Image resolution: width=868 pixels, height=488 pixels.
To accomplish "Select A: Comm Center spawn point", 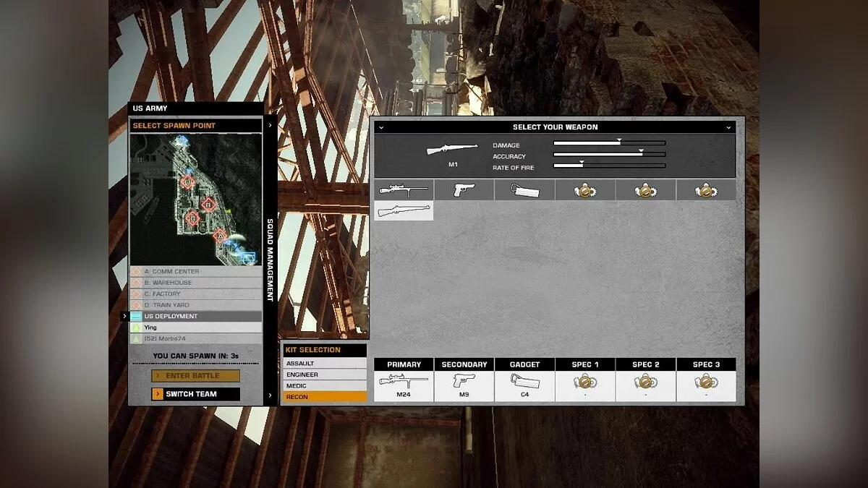I will [x=195, y=272].
